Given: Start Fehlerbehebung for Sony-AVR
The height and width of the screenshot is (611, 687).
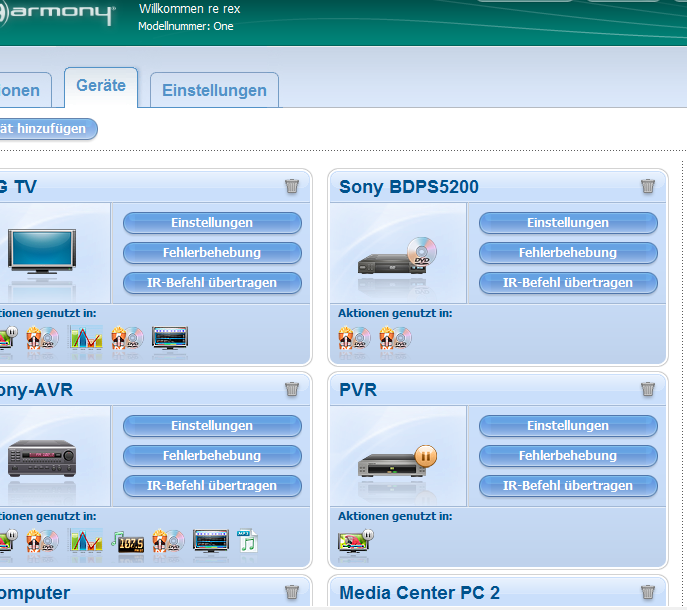Looking at the screenshot, I should [x=212, y=456].
